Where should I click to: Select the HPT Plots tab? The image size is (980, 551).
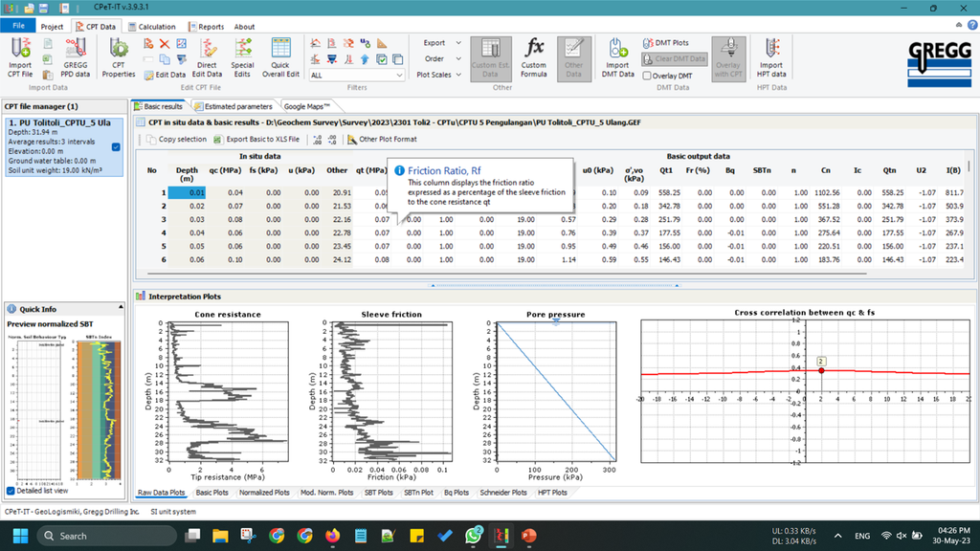tap(552, 493)
